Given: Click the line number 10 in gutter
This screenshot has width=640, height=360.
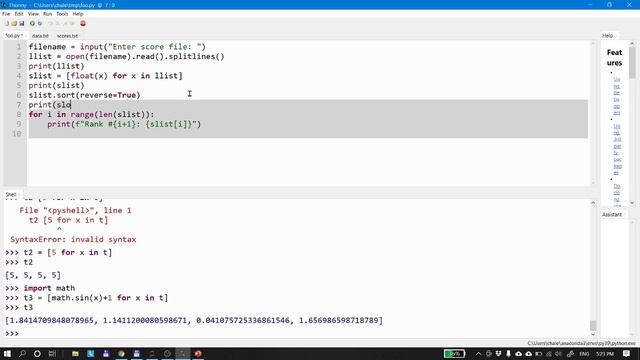Looking at the screenshot, I should tap(16, 134).
